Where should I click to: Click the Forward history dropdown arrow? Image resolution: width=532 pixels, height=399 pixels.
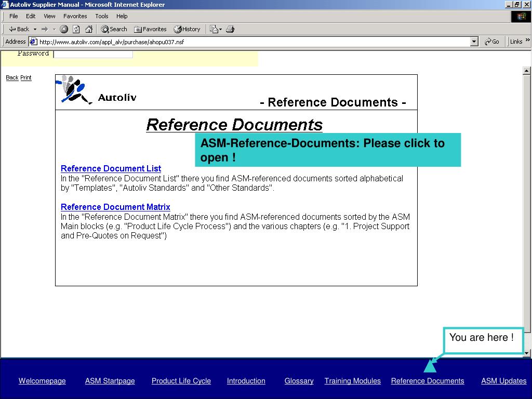54,29
